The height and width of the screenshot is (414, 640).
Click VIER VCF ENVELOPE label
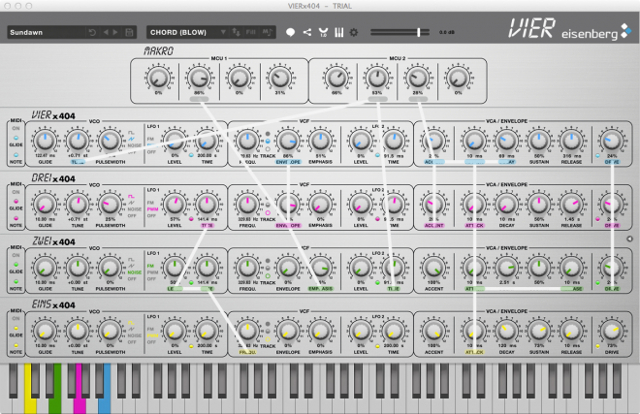click(288, 162)
